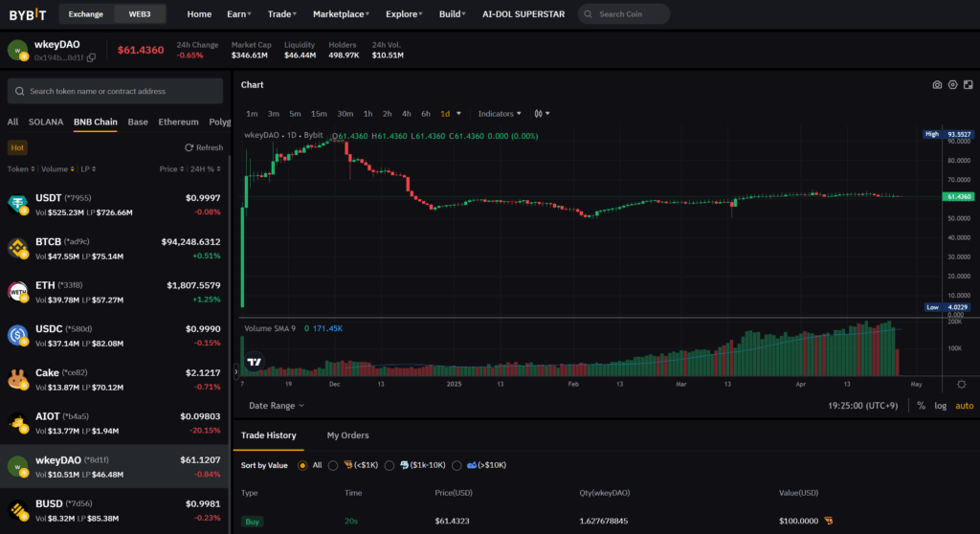Open the Trade dropdown menu

282,13
